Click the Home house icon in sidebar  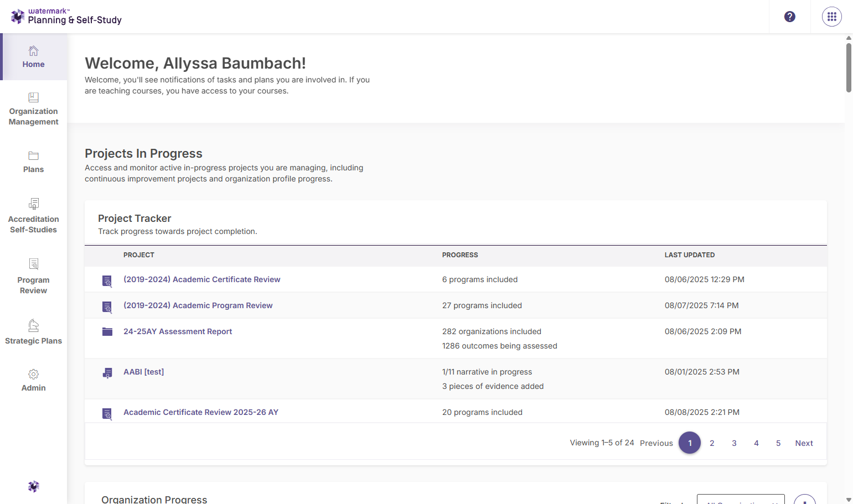34,51
